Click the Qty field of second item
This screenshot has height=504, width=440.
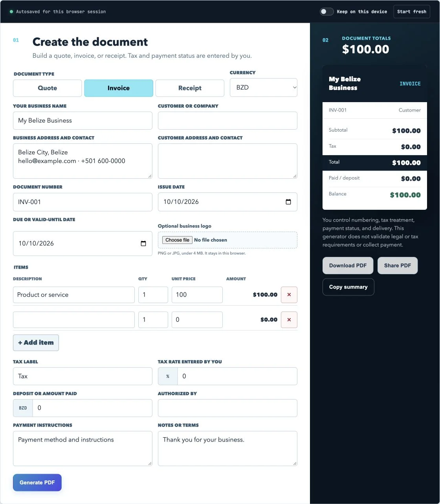pos(153,320)
